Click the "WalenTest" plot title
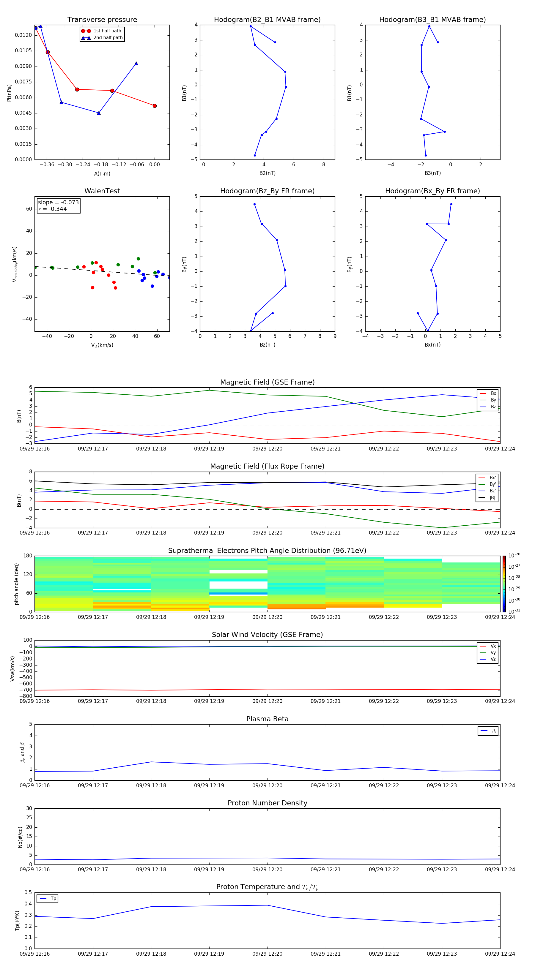The width and height of the screenshot is (535, 980). pos(102,191)
